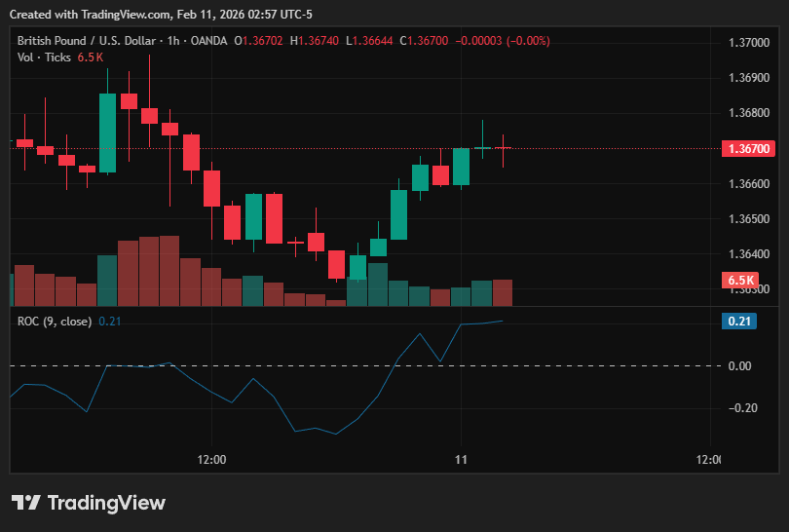Click the 0.00 level on ROC scale

739,366
